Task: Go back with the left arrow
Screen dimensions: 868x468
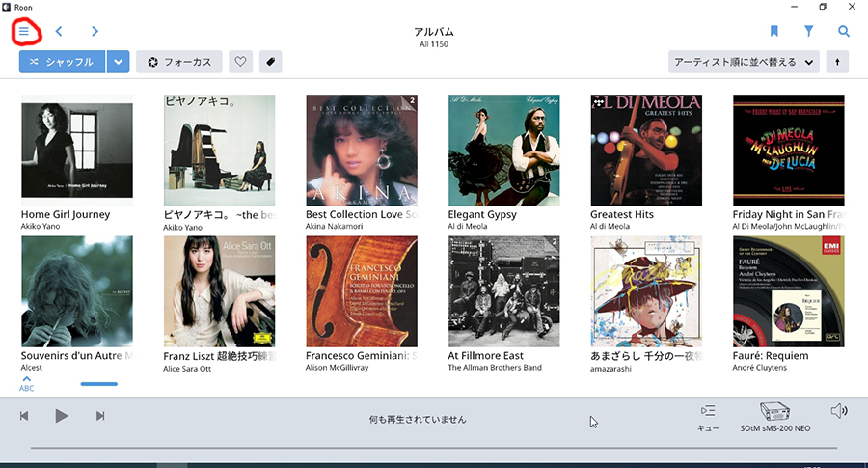Action: [x=59, y=31]
